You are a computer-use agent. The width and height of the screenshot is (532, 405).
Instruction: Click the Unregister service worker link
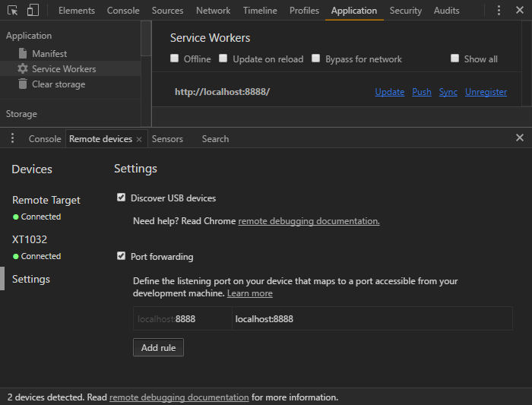[x=486, y=92]
